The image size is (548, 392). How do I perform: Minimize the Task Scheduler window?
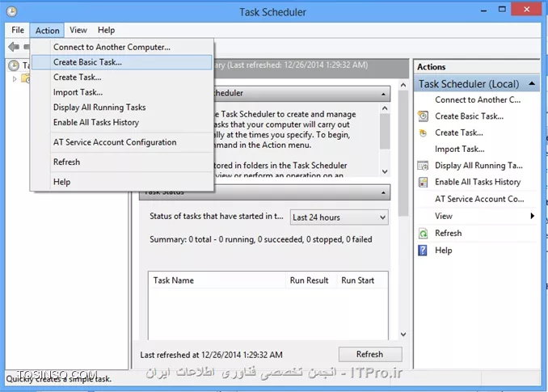483,11
